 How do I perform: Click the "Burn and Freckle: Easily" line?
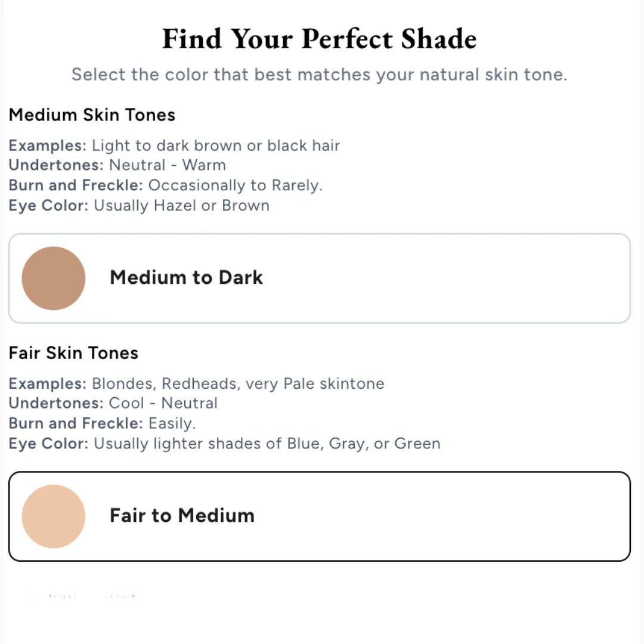(102, 423)
